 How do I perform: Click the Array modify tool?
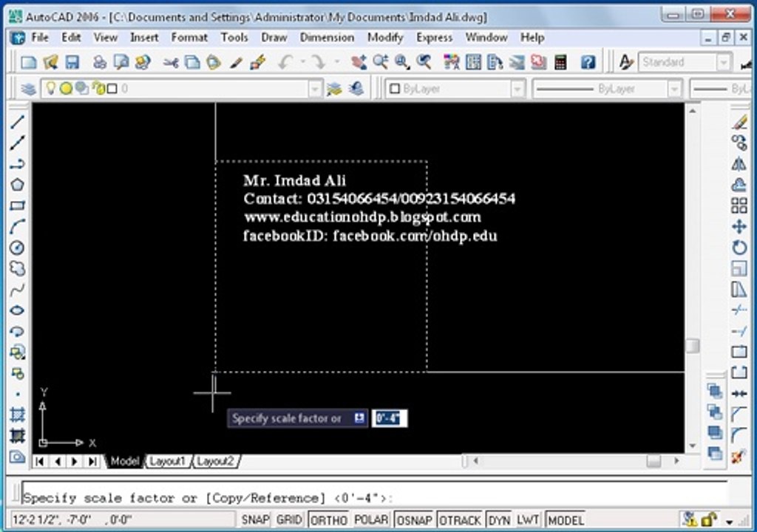pyautogui.click(x=739, y=205)
